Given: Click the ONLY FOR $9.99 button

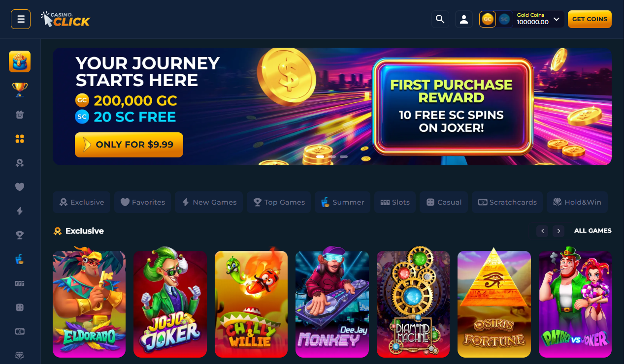Looking at the screenshot, I should (129, 145).
